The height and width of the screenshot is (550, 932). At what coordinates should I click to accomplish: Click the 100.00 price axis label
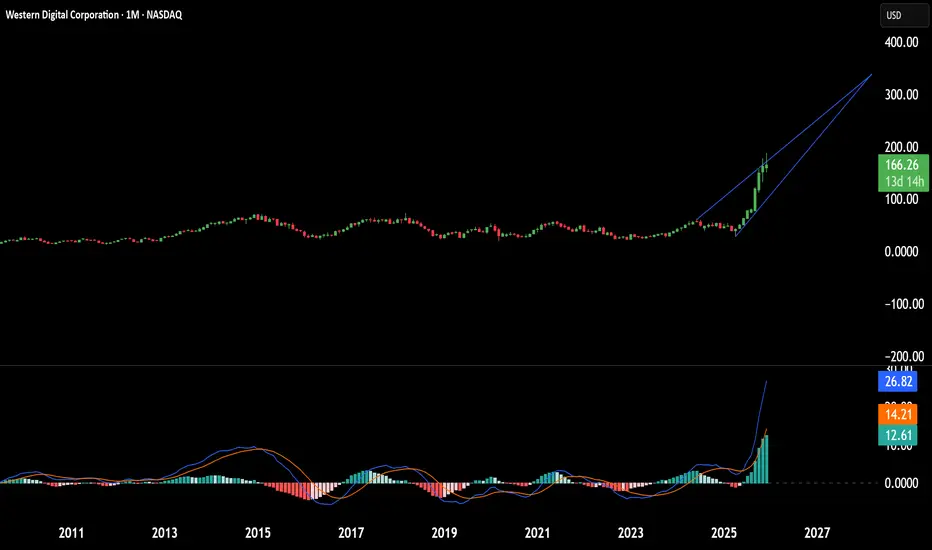(x=901, y=199)
